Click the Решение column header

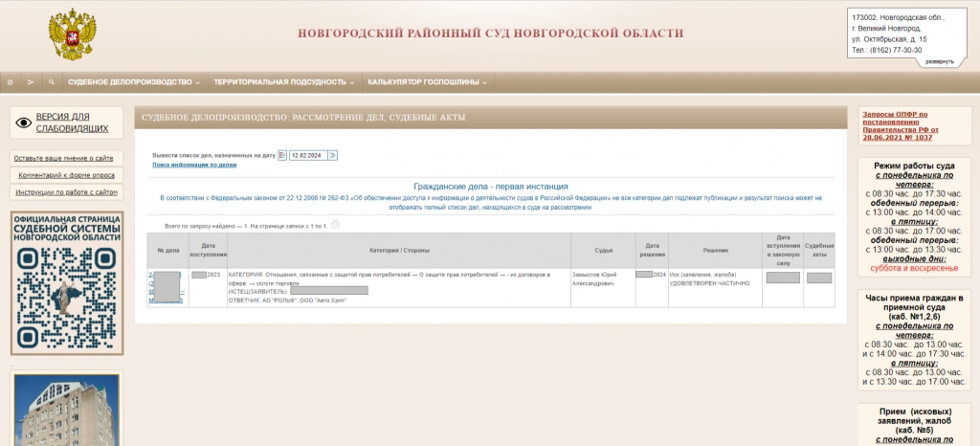coord(715,251)
